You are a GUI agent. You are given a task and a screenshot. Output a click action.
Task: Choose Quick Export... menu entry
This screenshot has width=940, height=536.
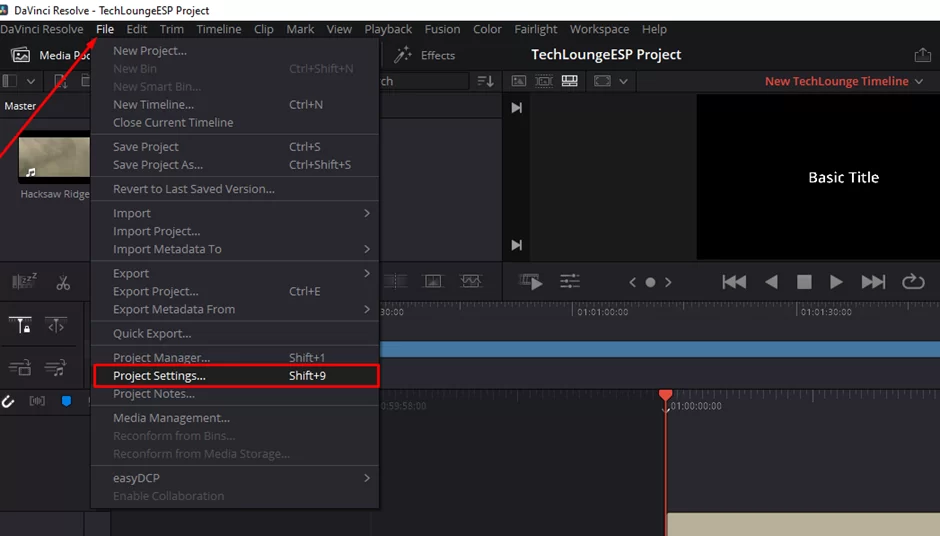(235, 333)
